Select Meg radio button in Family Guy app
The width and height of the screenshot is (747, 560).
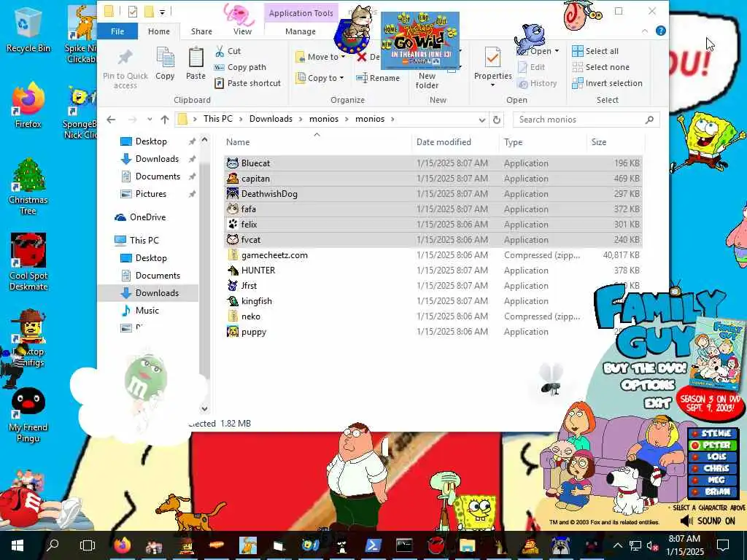coord(695,480)
